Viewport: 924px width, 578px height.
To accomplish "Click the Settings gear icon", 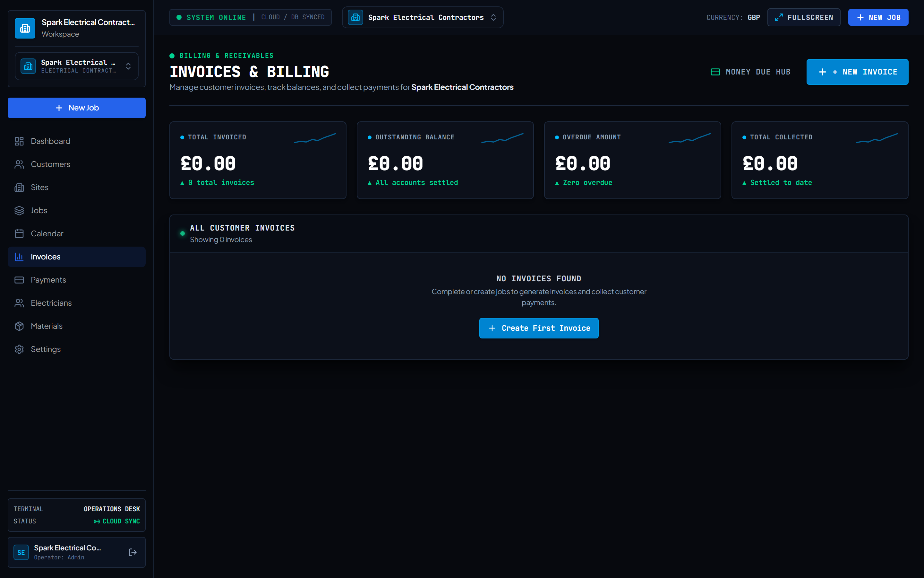I will (x=19, y=349).
